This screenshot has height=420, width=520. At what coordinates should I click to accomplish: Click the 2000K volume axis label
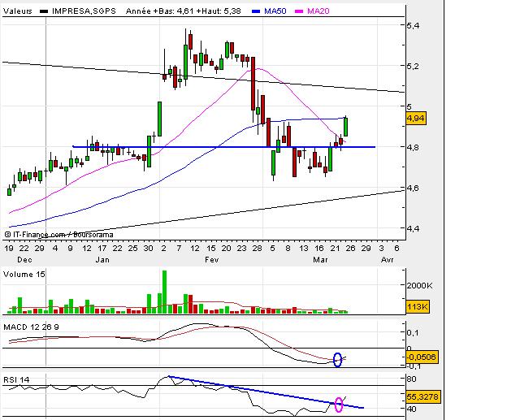419,285
